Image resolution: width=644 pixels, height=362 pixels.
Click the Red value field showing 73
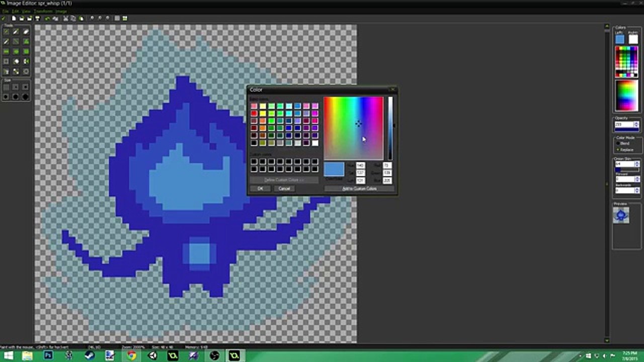387,165
